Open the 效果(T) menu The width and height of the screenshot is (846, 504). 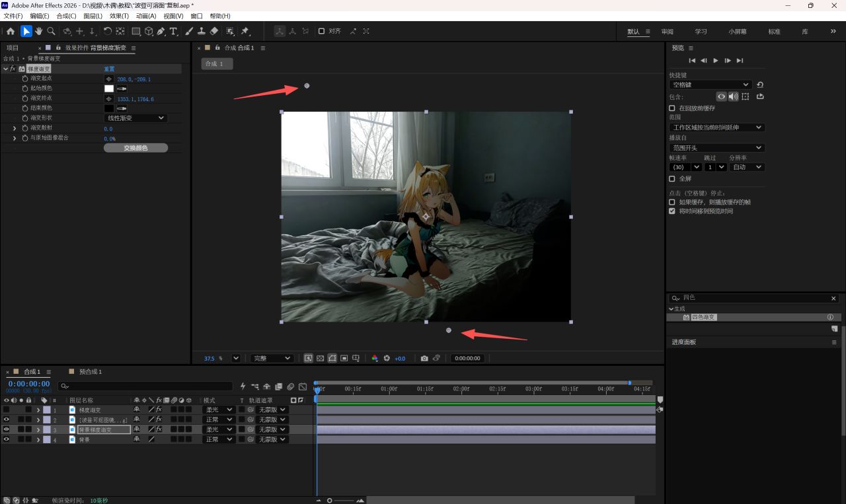[x=119, y=16]
